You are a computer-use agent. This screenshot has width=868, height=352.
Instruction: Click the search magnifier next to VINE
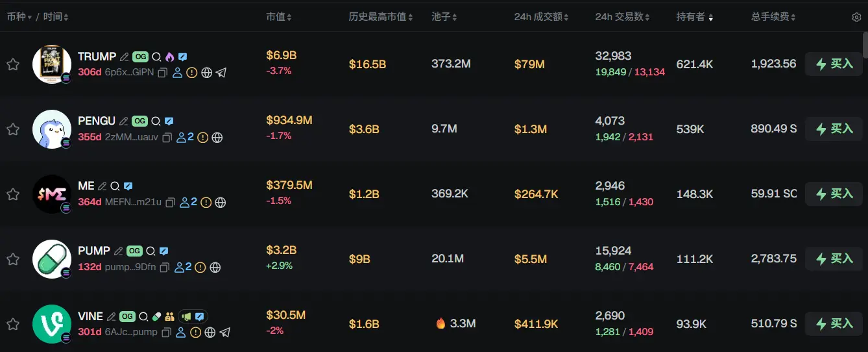pyautogui.click(x=143, y=317)
